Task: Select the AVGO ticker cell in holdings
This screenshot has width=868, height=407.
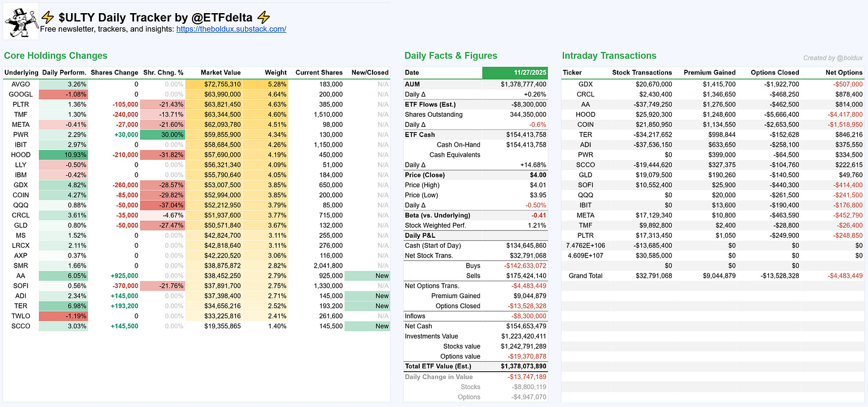Action: 21,85
